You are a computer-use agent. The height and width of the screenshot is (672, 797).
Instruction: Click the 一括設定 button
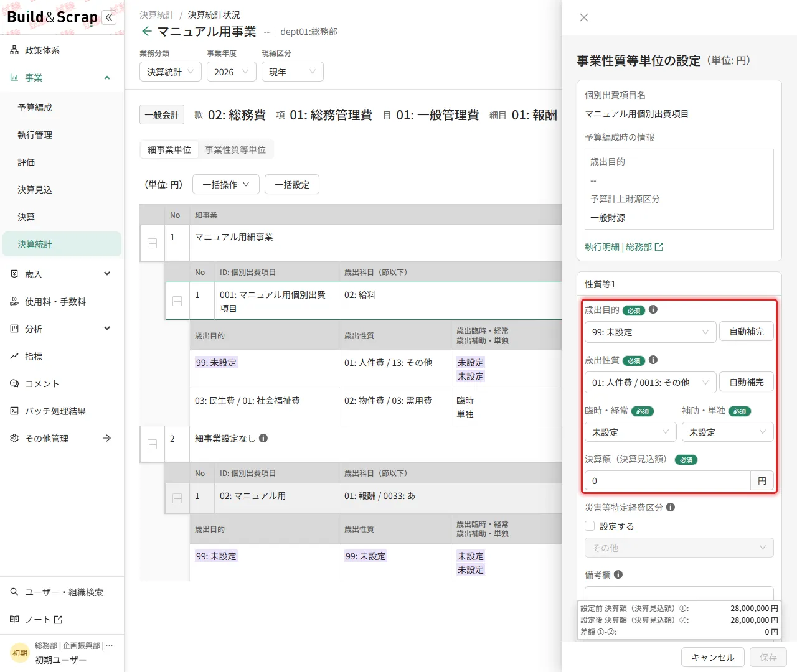tap(292, 184)
